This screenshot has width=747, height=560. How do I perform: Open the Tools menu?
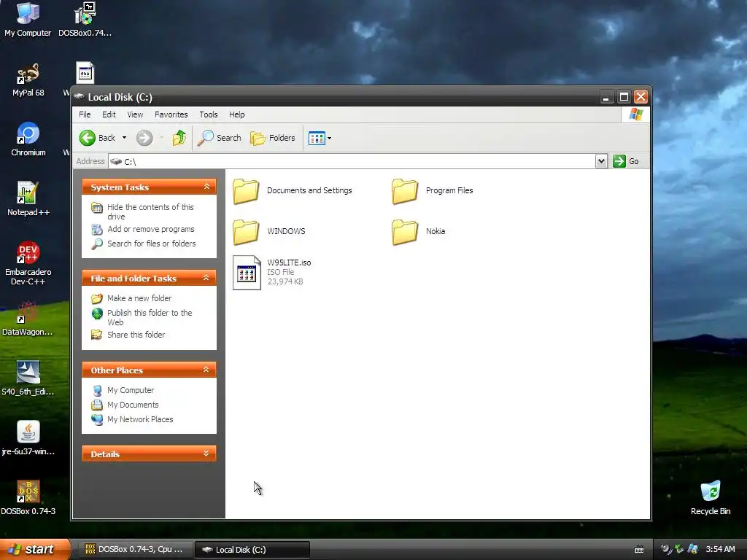click(208, 114)
